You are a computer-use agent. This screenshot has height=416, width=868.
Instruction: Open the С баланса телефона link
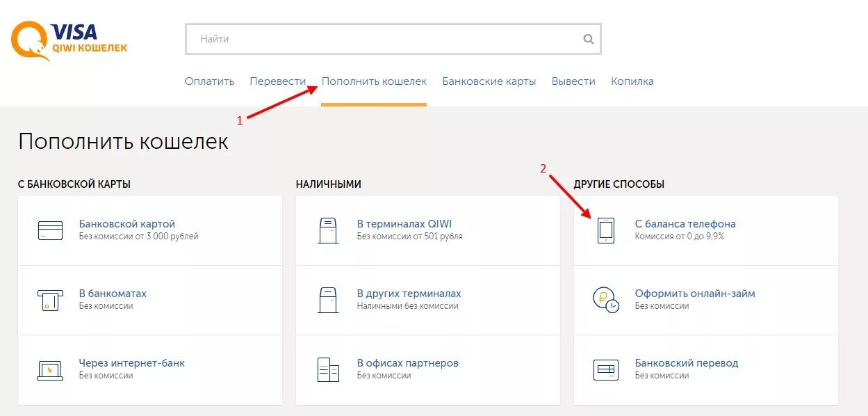pyautogui.click(x=685, y=224)
